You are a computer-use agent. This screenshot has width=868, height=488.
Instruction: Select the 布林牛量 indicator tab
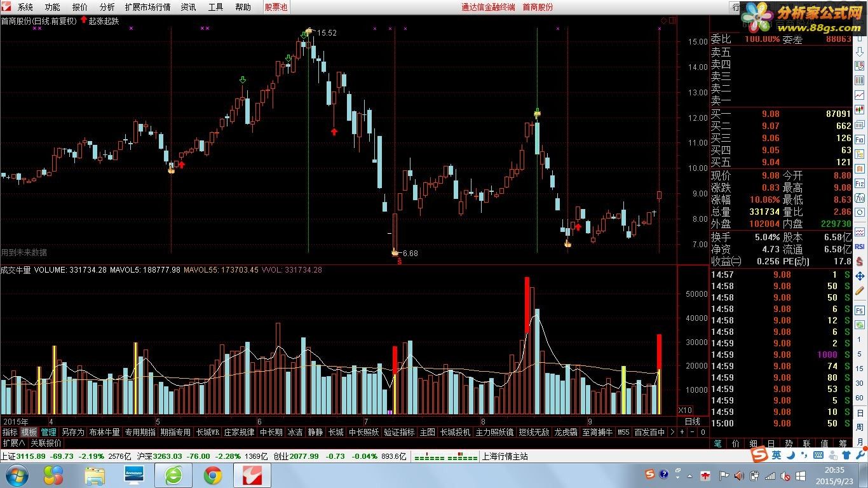[104, 432]
